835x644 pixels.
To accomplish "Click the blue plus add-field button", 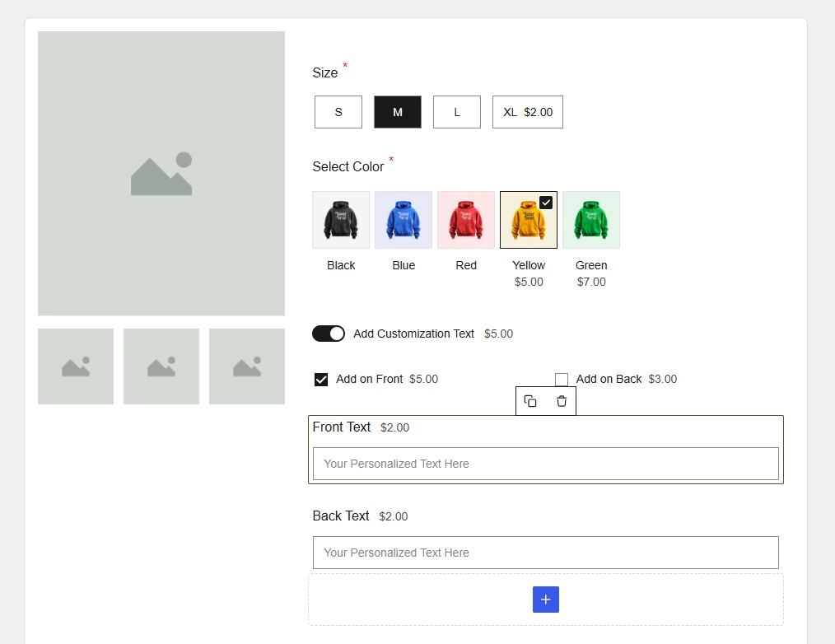I will pyautogui.click(x=546, y=600).
